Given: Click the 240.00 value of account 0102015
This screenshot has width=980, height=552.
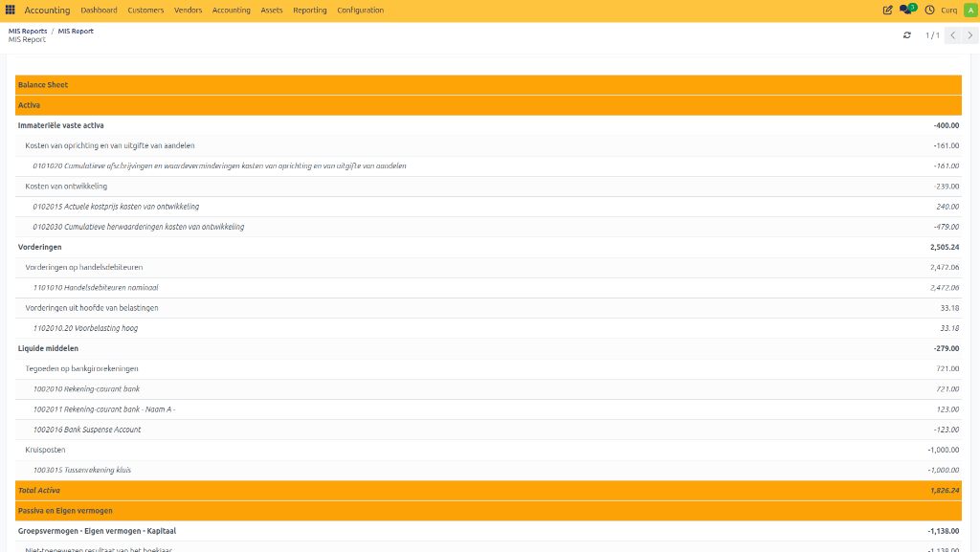Looking at the screenshot, I should click(947, 207).
